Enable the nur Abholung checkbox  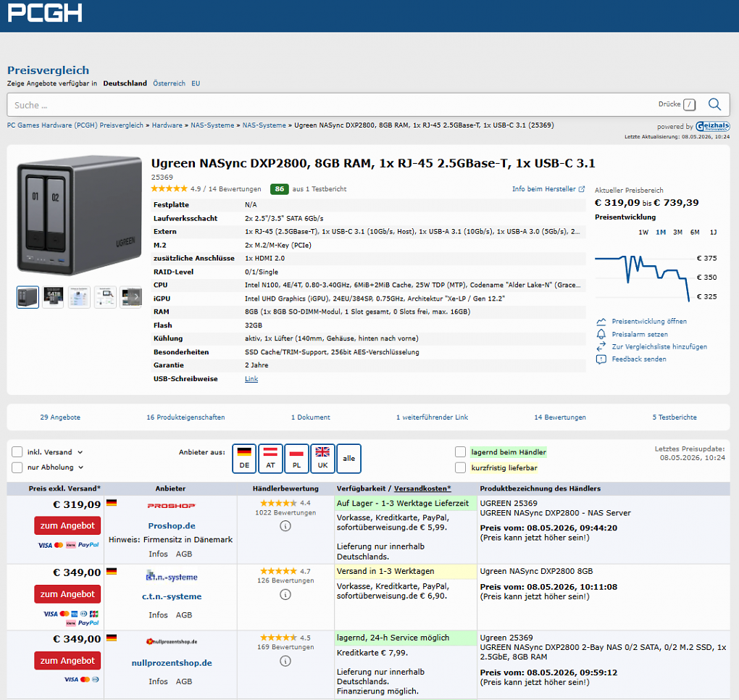17,467
